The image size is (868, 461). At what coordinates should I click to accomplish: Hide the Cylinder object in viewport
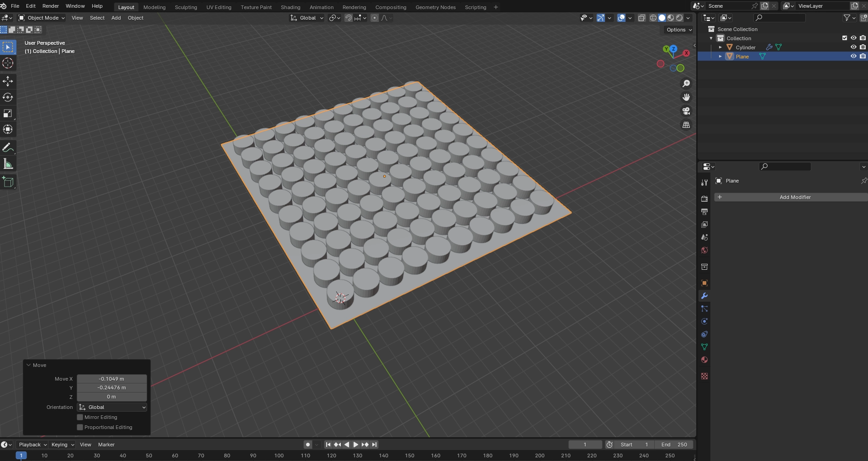click(853, 47)
